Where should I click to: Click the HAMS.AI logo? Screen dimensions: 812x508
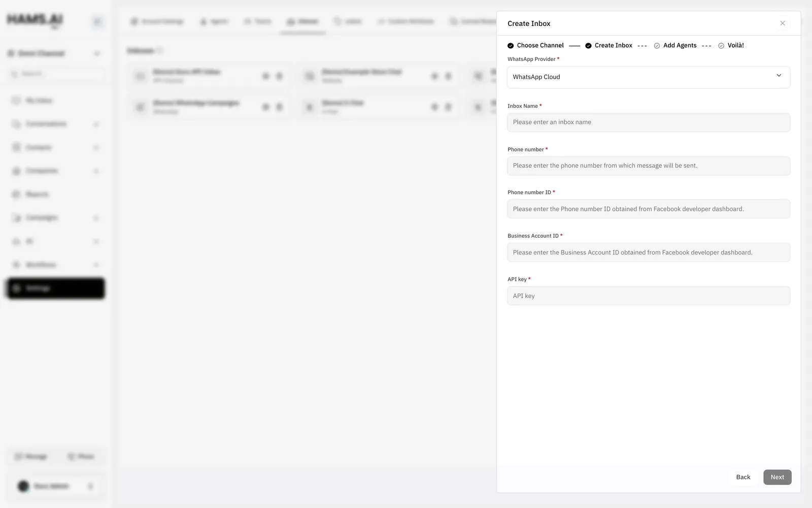pyautogui.click(x=35, y=20)
